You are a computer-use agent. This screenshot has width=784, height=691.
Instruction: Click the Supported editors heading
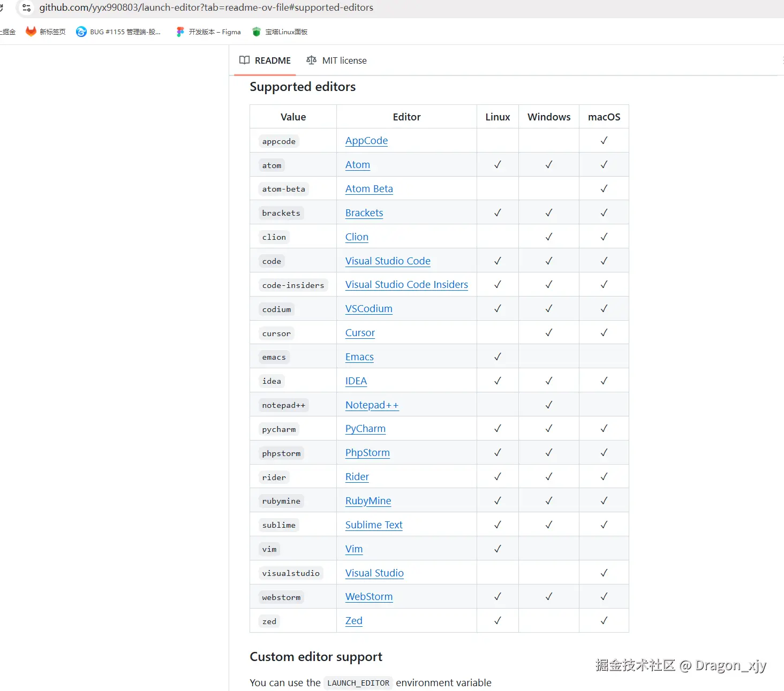point(303,87)
